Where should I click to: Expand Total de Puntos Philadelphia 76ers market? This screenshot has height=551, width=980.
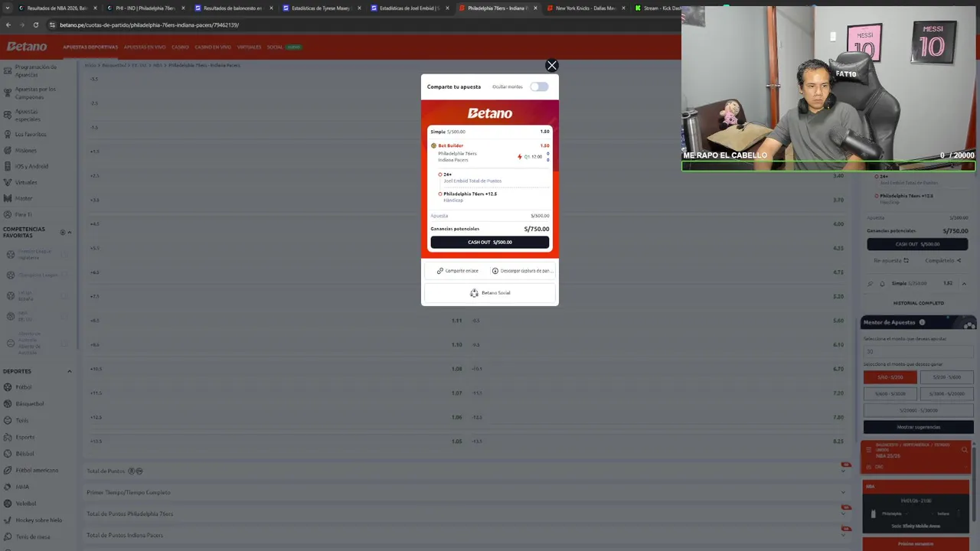(x=467, y=514)
